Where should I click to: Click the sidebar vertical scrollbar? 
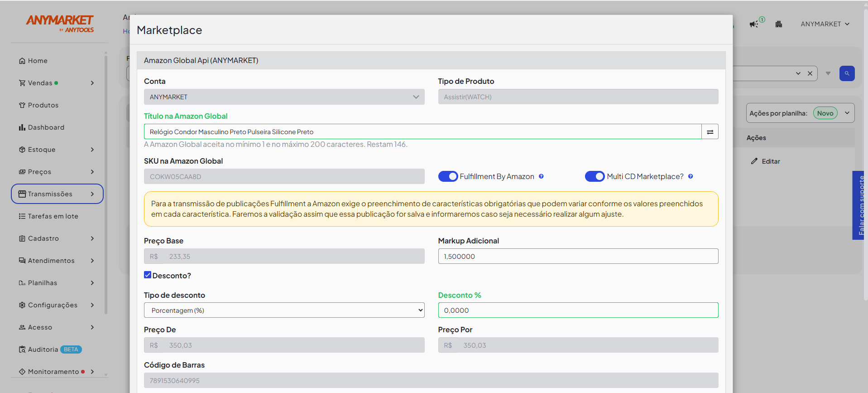pyautogui.click(x=106, y=184)
